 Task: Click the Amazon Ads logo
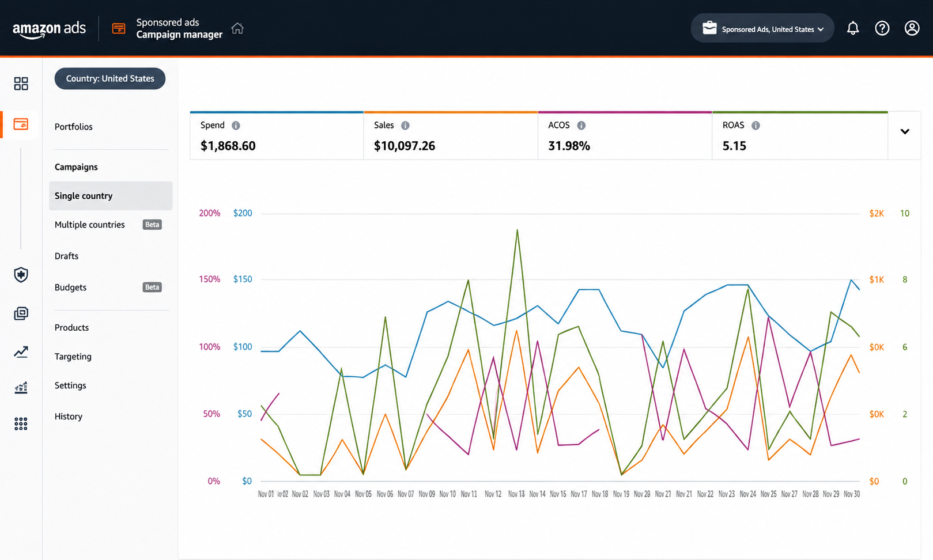click(x=49, y=29)
